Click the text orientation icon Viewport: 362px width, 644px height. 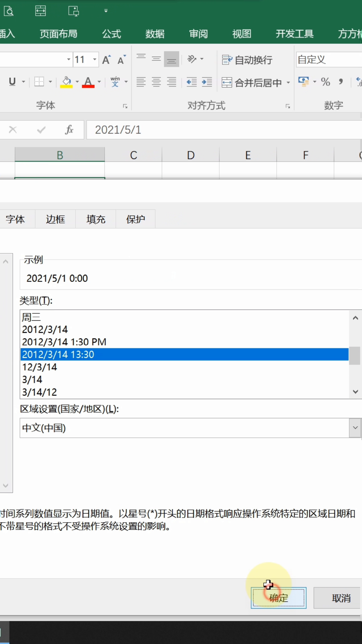(192, 59)
